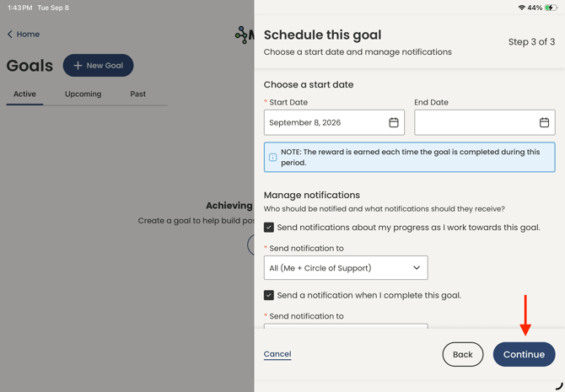Click the chevron arrow in the notification recipient dropdown

[417, 268]
